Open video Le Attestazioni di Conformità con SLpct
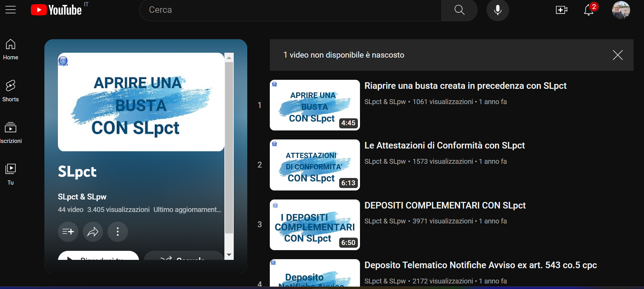The width and height of the screenshot is (644, 289). [445, 145]
